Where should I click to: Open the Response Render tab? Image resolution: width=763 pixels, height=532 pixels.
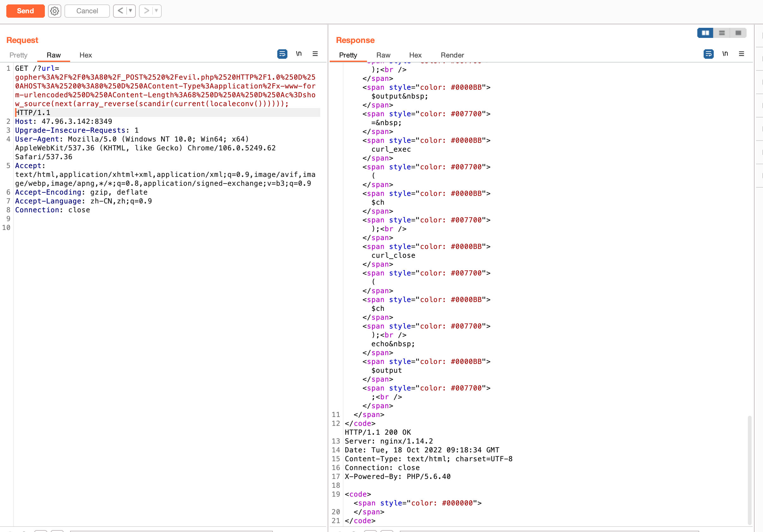(452, 55)
